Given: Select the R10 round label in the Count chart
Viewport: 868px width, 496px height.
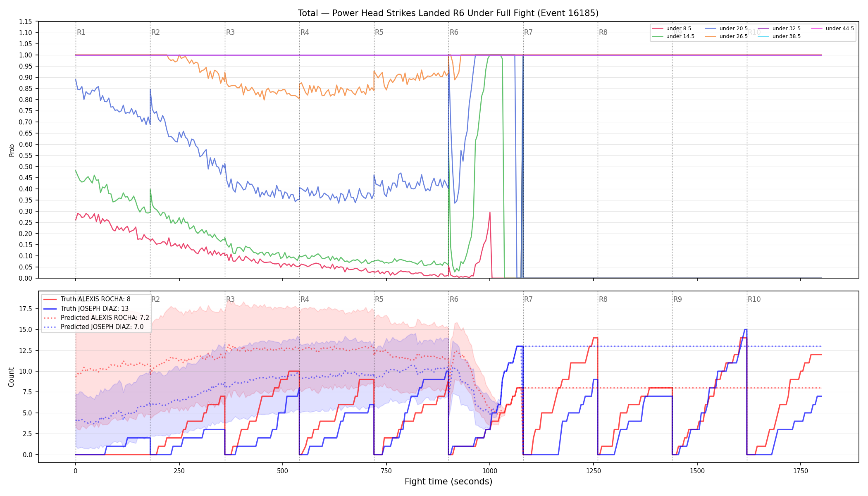Looking at the screenshot, I should tap(754, 299).
